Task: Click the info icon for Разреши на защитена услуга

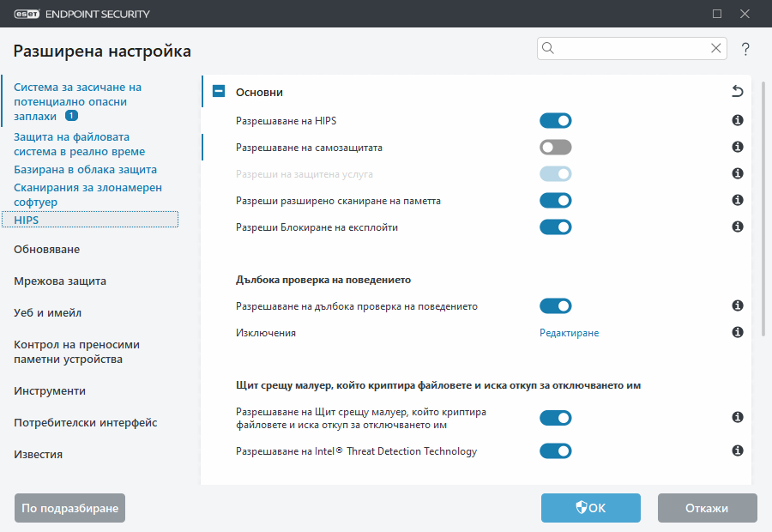Action: click(x=737, y=173)
